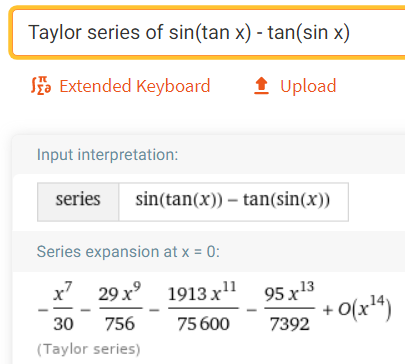Click the plus sign before O(x^14)
The image size is (405, 364).
click(x=327, y=310)
